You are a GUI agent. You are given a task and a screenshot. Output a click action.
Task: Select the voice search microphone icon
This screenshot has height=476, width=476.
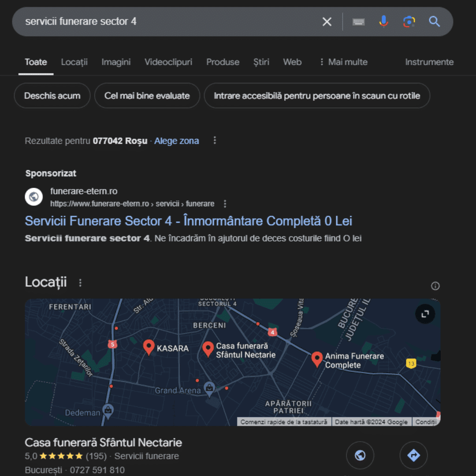tap(383, 21)
